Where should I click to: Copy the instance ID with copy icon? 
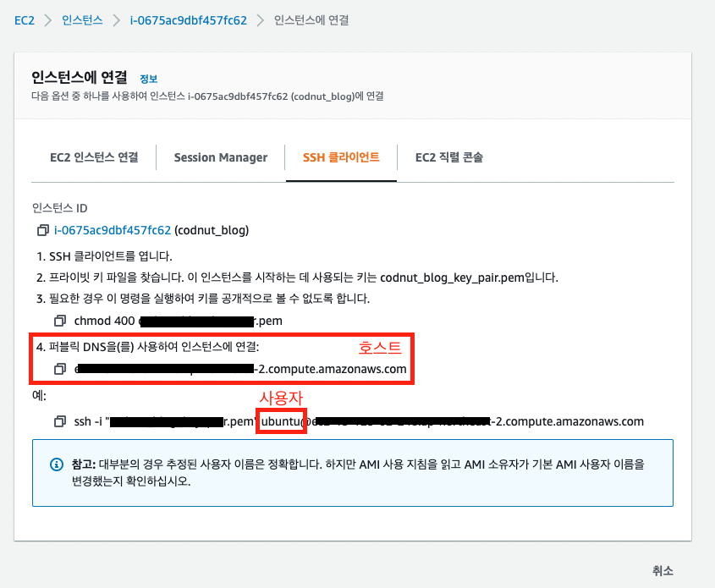click(x=43, y=230)
